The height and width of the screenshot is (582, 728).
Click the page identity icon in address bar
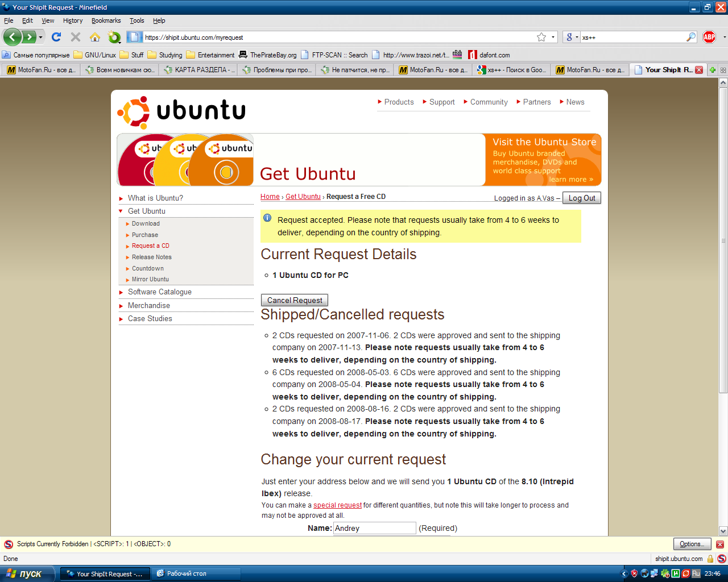(134, 37)
